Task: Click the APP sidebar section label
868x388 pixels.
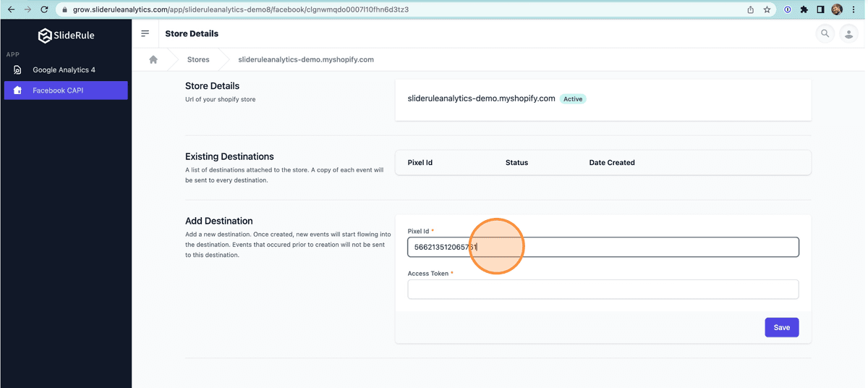Action: click(x=12, y=54)
